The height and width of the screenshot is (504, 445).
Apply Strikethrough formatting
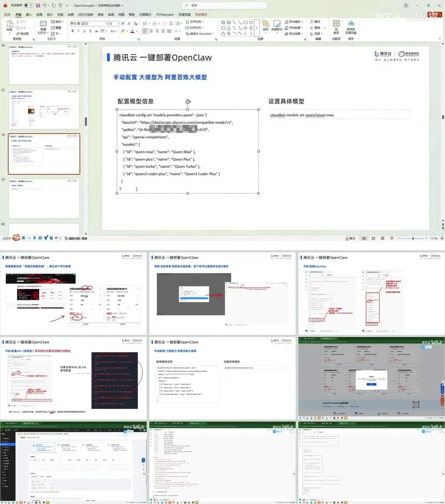click(96, 31)
